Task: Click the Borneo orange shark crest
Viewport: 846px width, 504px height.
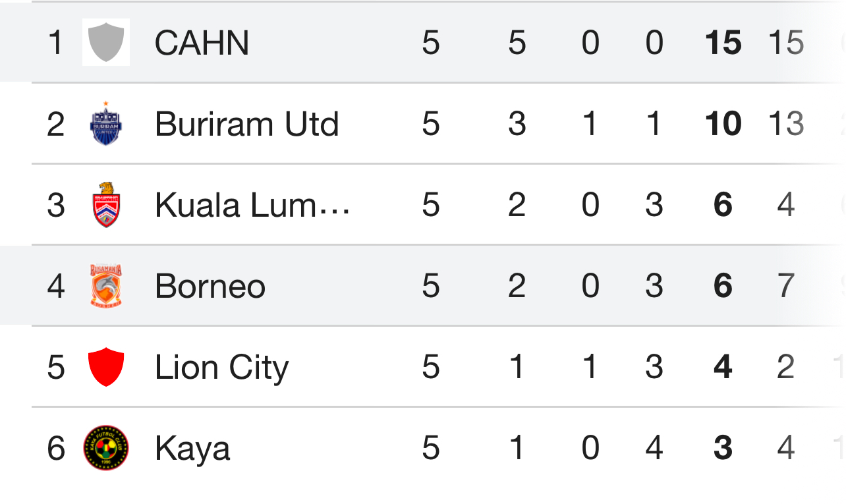Action: (106, 286)
